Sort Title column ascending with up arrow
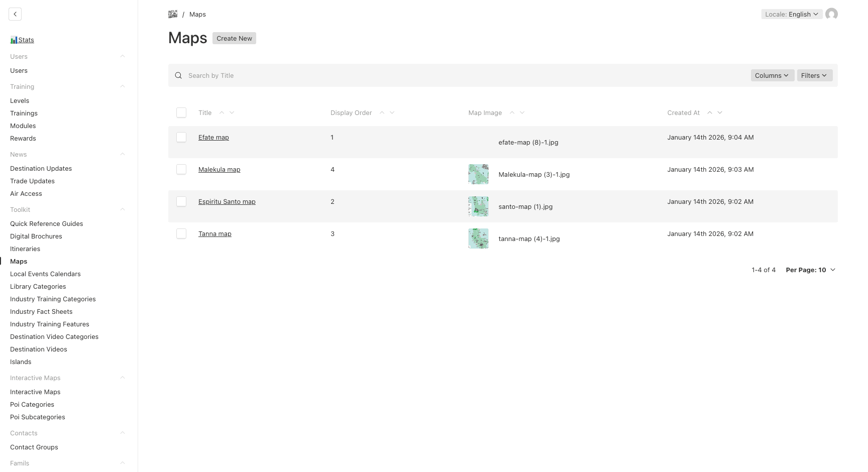The image size is (868, 472). pyautogui.click(x=222, y=112)
